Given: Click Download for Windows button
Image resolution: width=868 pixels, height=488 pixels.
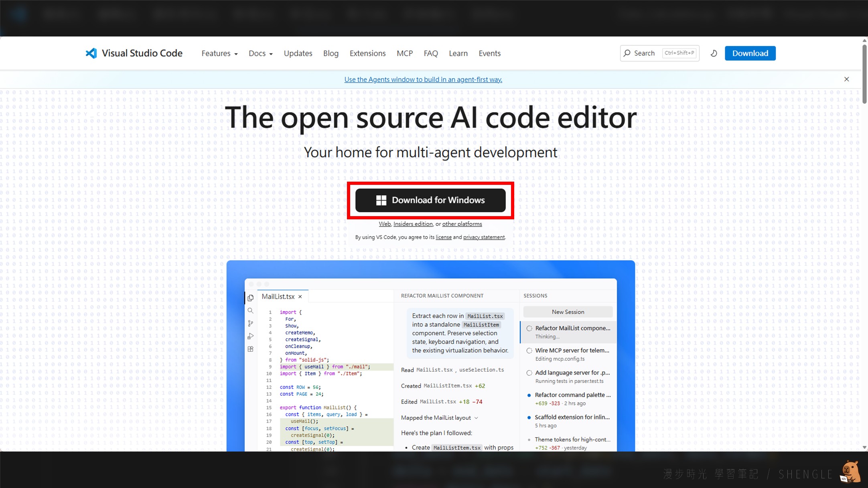Looking at the screenshot, I should (x=430, y=200).
